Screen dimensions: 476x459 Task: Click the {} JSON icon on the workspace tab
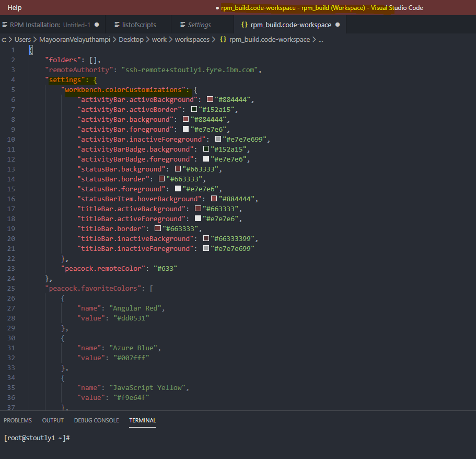(x=243, y=24)
